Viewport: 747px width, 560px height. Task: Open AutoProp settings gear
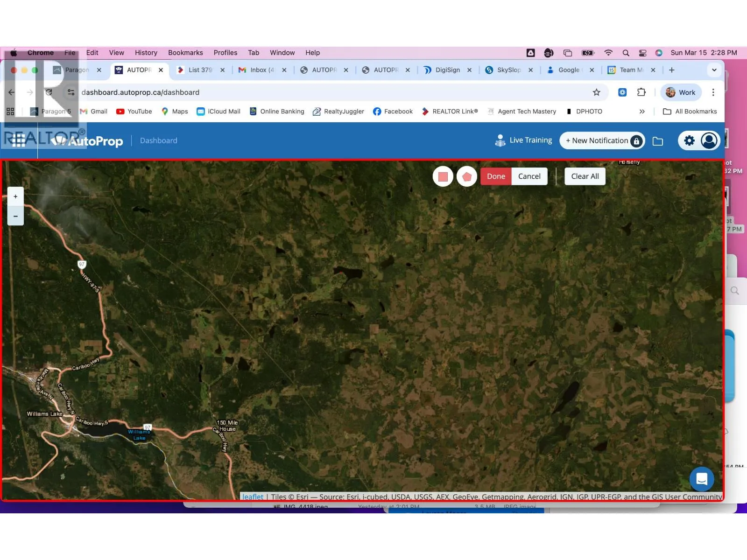coord(689,140)
